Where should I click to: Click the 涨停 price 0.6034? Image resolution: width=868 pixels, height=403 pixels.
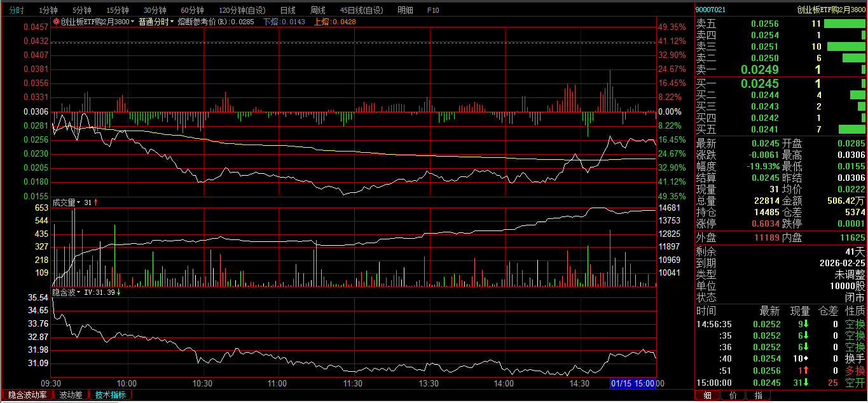(765, 223)
